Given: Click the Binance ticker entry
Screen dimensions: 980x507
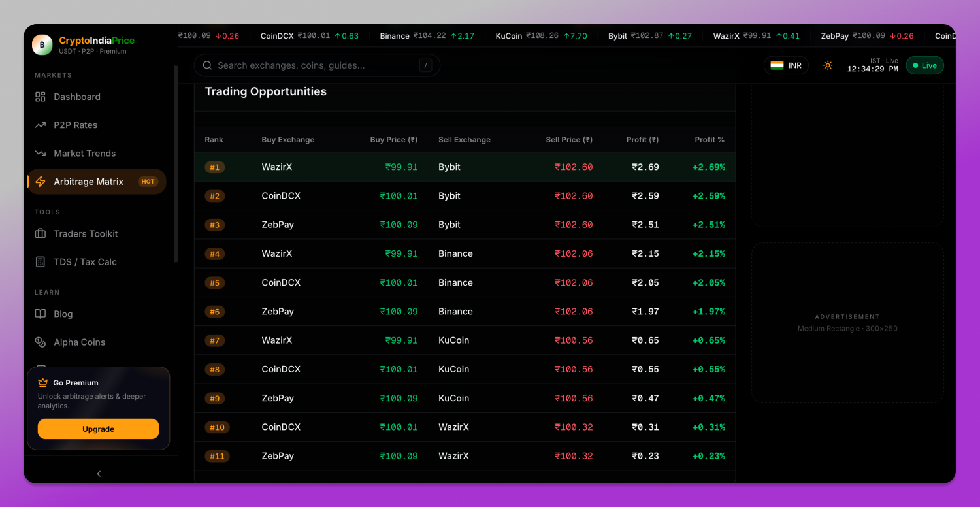Looking at the screenshot, I should (427, 36).
